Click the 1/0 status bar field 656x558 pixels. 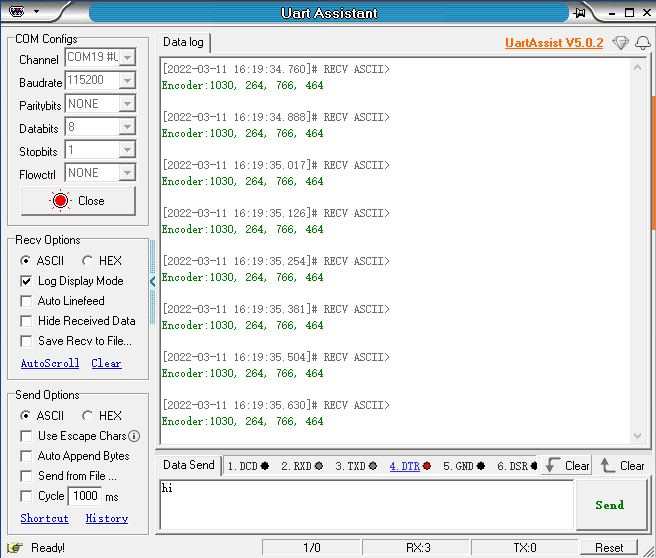click(x=311, y=548)
